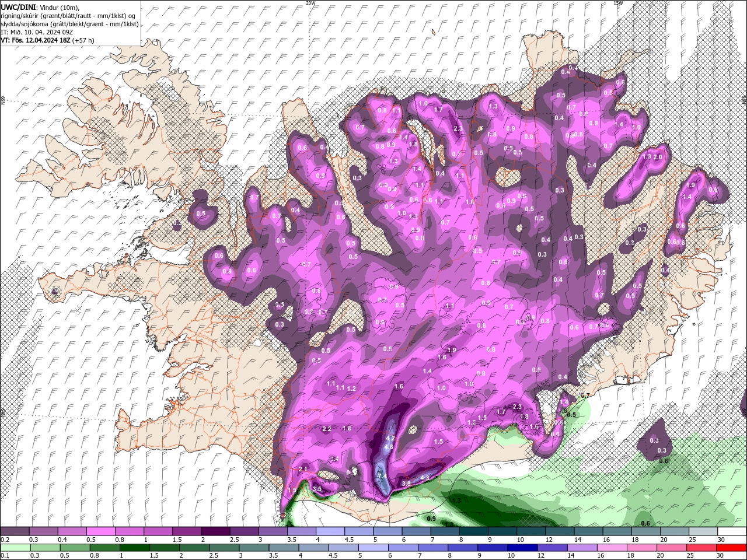Select the 30 bright red bottom-row swatch
The image size is (747, 560).
[x=732, y=548]
